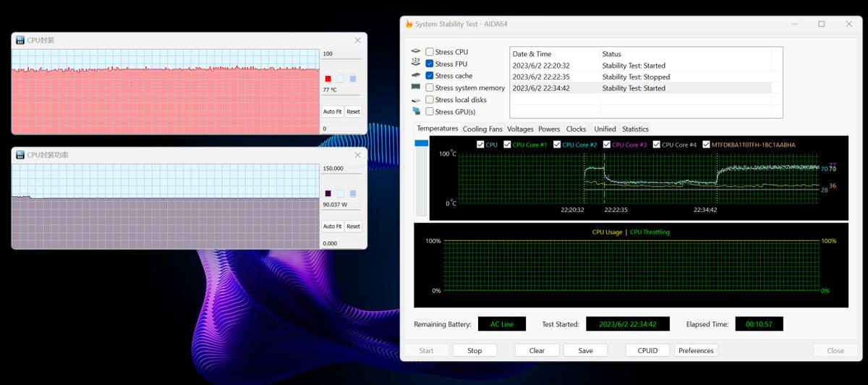Click the CPU封装 window title icon
868x385 pixels.
[x=20, y=41]
